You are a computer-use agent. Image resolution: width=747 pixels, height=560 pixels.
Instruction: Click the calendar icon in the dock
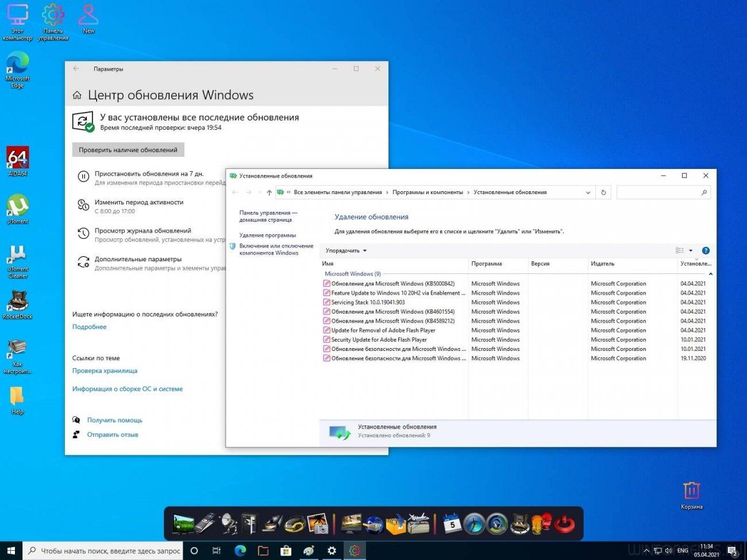pos(452,523)
